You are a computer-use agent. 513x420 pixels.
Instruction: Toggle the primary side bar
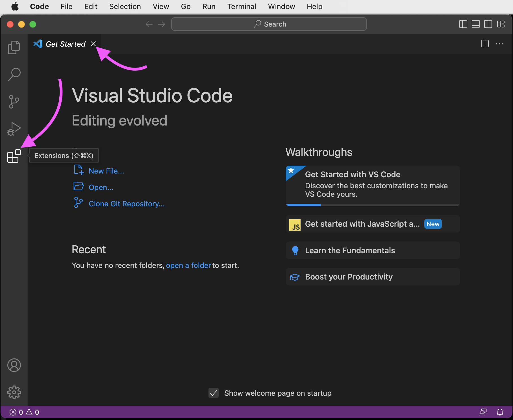point(463,24)
